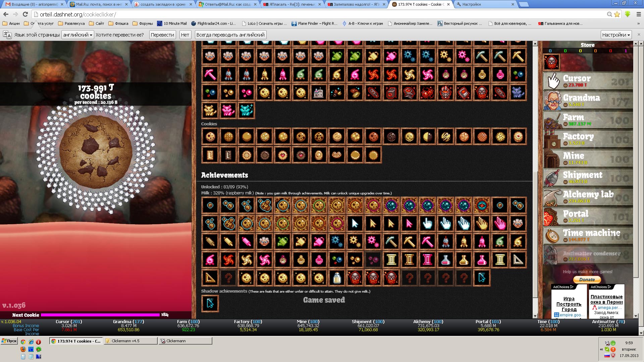Screen dimensions: 644x362
Task: Select the half-black half-white cookie icon
Action: [x=428, y=136]
